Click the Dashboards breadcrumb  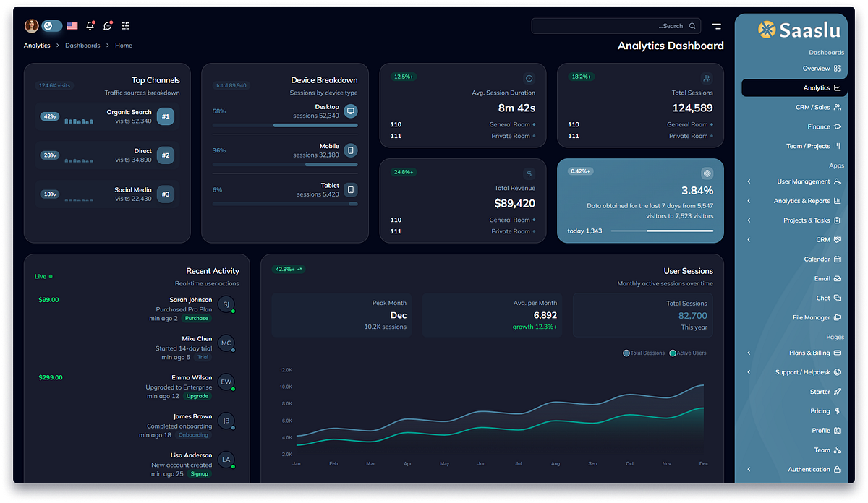coord(82,46)
